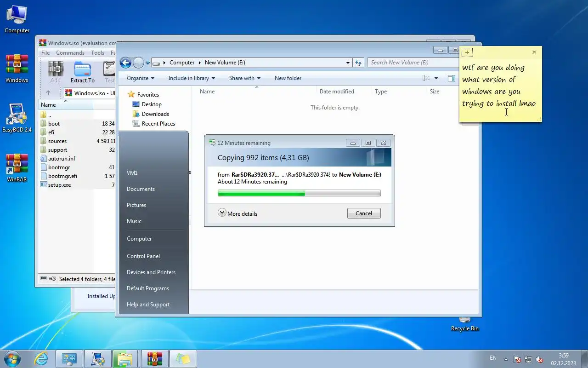Open the address bar history dropdown
This screenshot has height=368, width=588.
(x=348, y=63)
